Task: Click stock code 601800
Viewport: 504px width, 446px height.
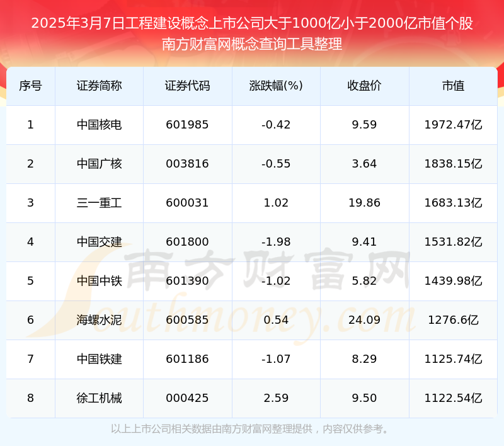Action: 187,242
